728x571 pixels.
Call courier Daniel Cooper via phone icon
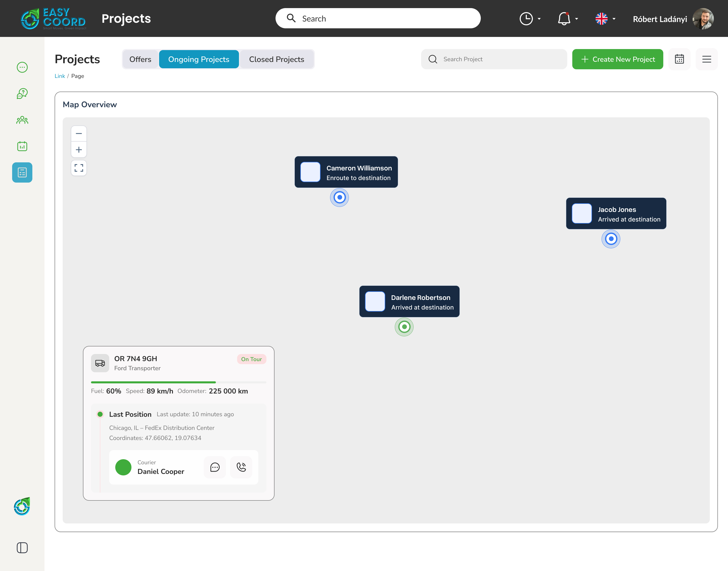point(241,467)
